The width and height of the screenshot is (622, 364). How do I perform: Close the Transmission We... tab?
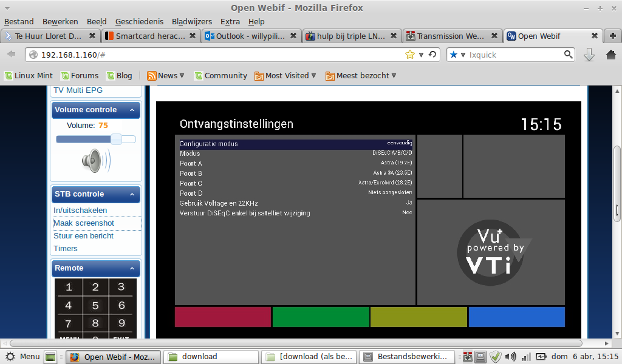click(494, 36)
